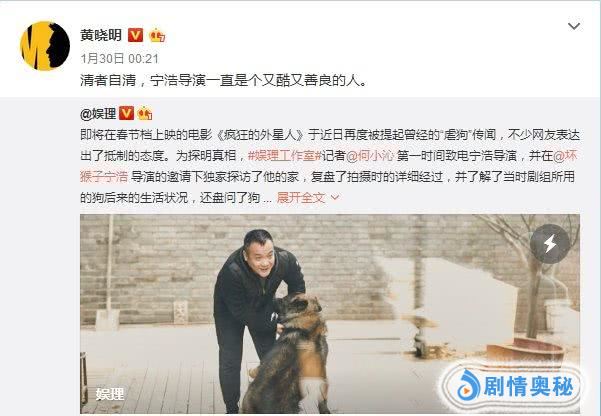The image size is (601, 416).
Task: Click the membership crown badge beside 黄晓明
Action: [157, 35]
